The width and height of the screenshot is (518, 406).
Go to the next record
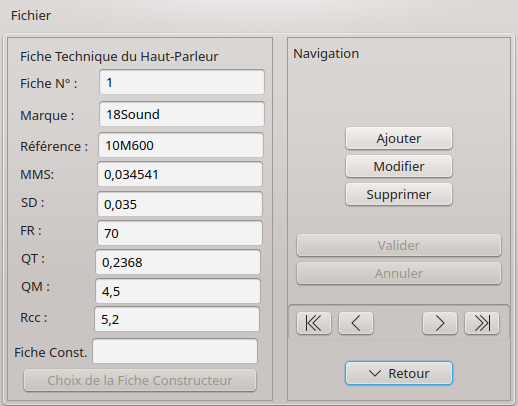pyautogui.click(x=440, y=323)
